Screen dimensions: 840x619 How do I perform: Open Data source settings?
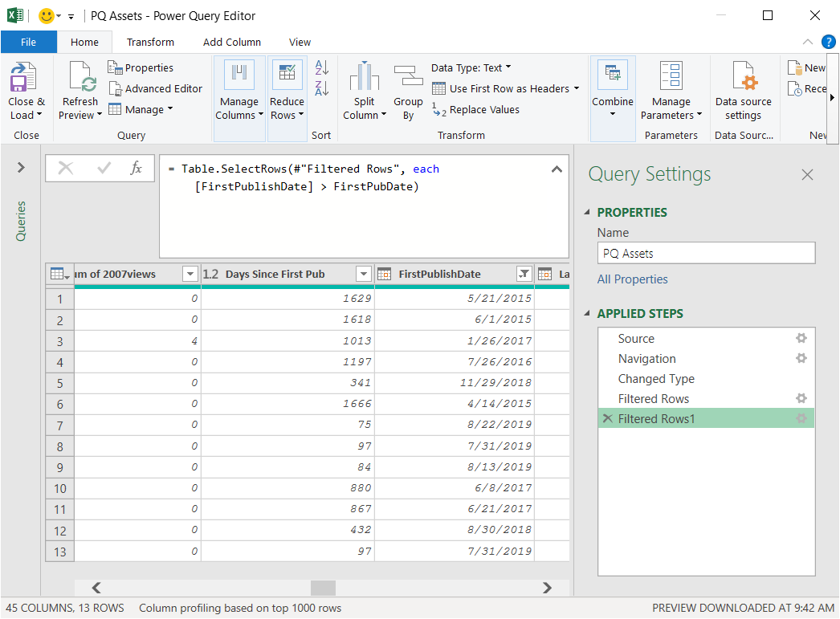tap(744, 91)
